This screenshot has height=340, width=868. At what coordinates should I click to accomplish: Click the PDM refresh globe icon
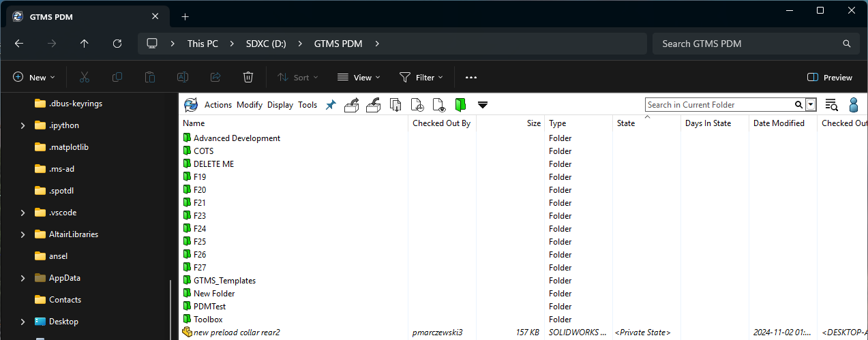pos(191,105)
